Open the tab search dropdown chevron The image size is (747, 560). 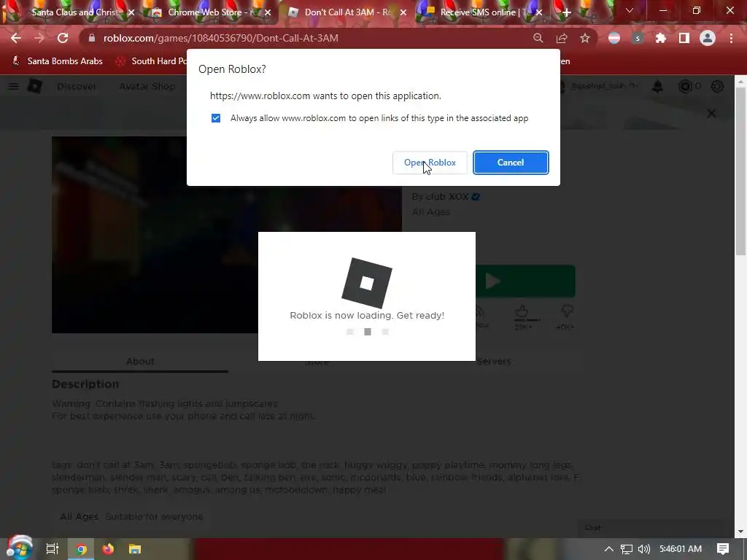coord(630,10)
